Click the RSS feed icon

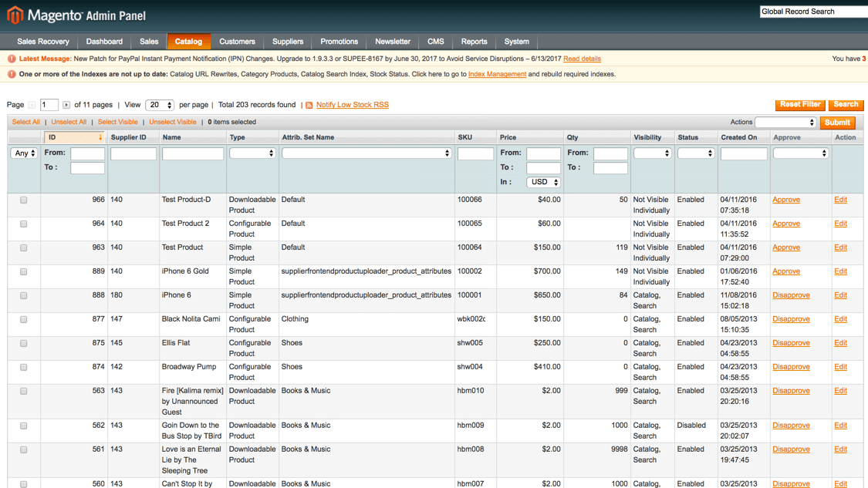click(x=309, y=105)
